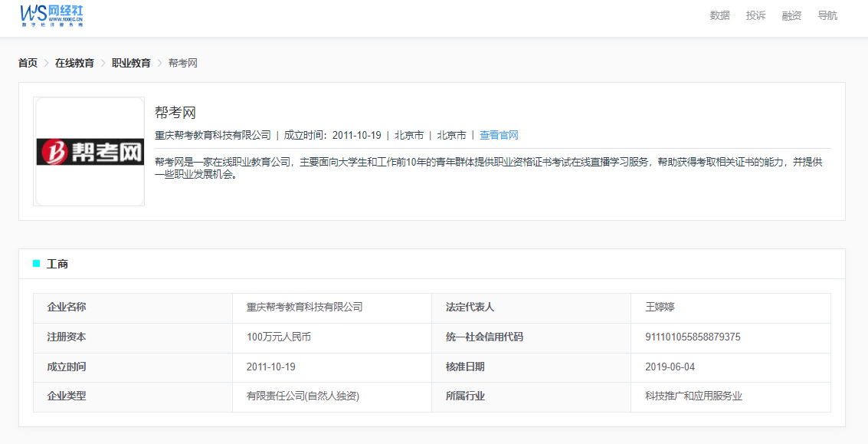Open the 融资 menu item

tap(791, 15)
